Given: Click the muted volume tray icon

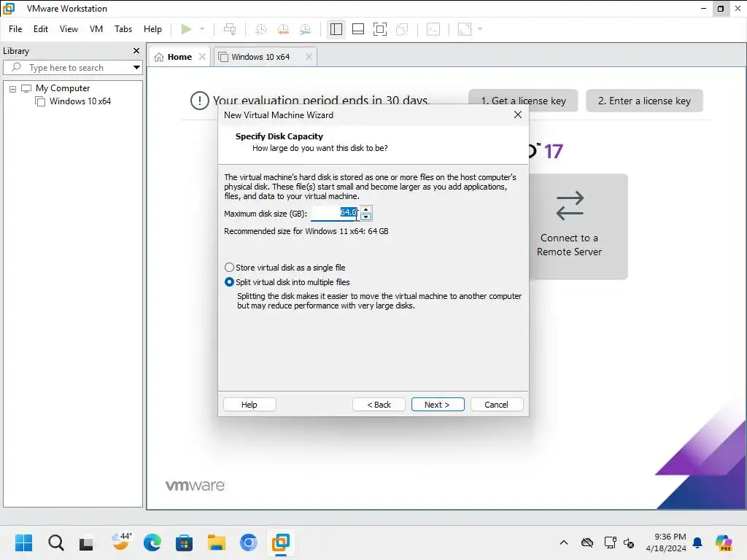Looking at the screenshot, I should click(629, 542).
